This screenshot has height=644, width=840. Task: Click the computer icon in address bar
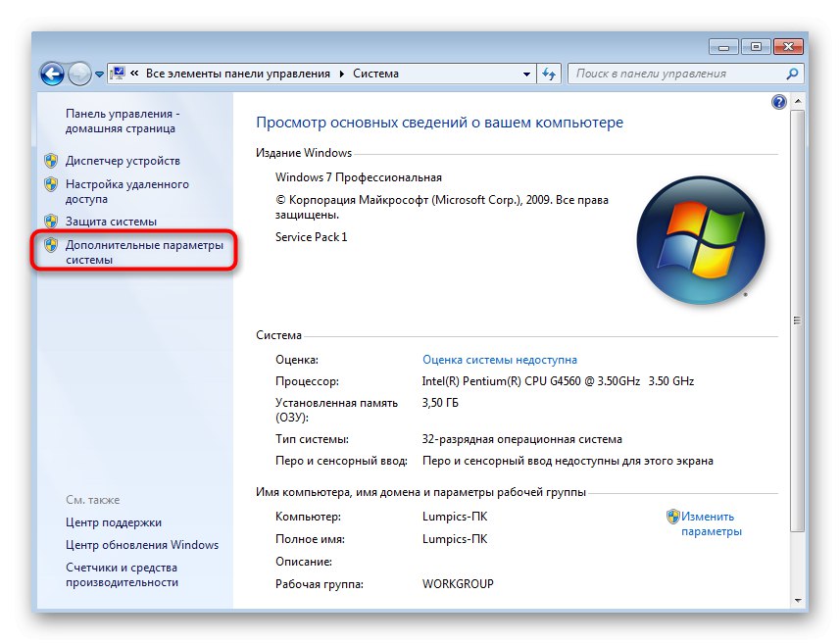(118, 74)
